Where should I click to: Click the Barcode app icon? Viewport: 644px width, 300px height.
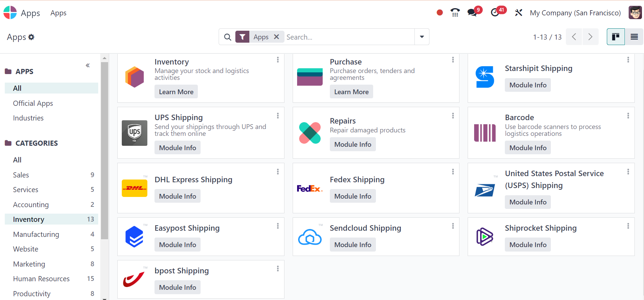485,133
